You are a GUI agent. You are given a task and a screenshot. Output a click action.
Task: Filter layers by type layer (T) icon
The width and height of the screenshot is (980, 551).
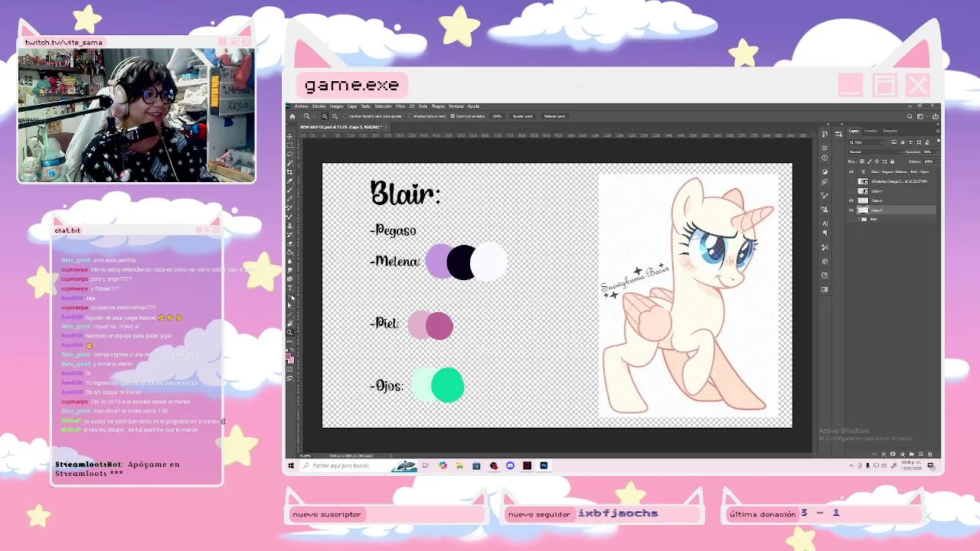[x=910, y=142]
